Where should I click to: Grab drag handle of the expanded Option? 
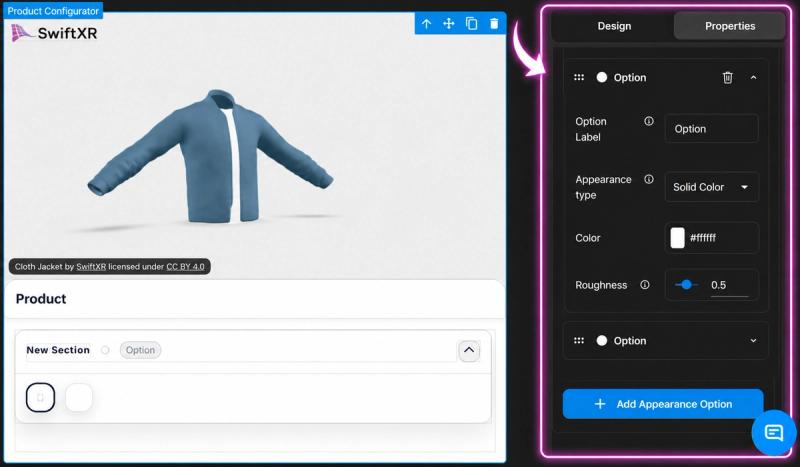[579, 78]
